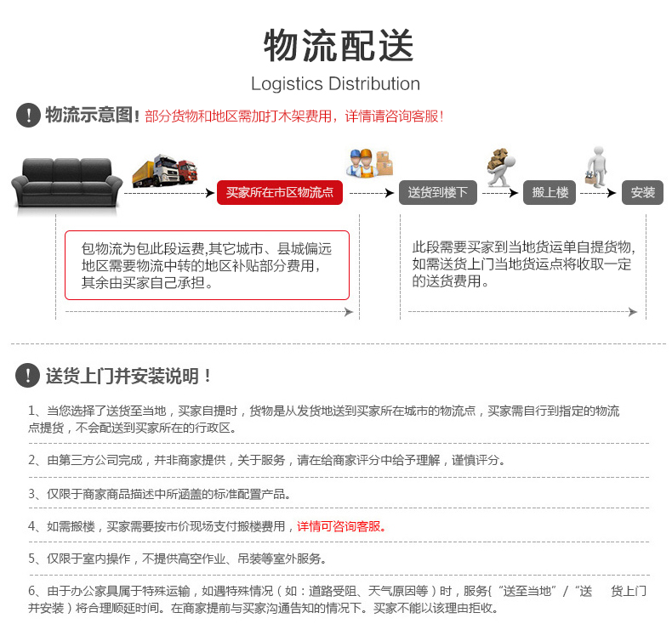This screenshot has width=672, height=624.
Task: Click the delivery trucks icon
Action: (165, 171)
